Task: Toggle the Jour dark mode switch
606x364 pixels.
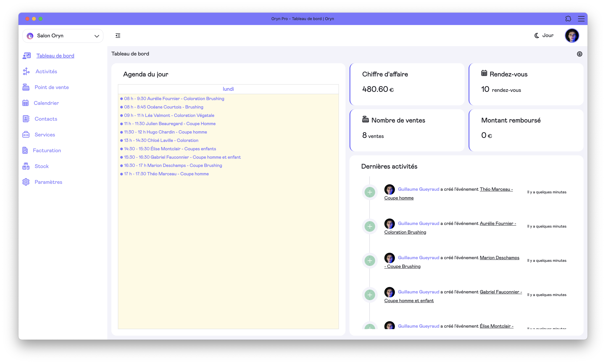Action: coord(544,36)
